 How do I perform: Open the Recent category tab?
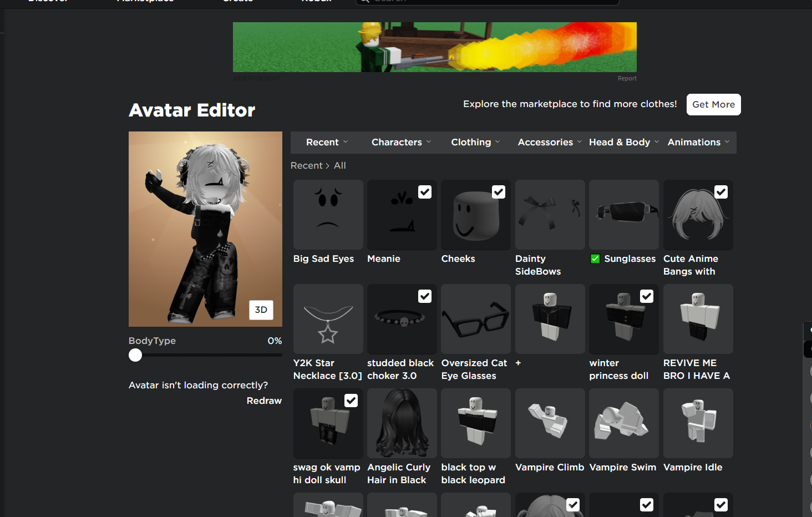pyautogui.click(x=327, y=143)
